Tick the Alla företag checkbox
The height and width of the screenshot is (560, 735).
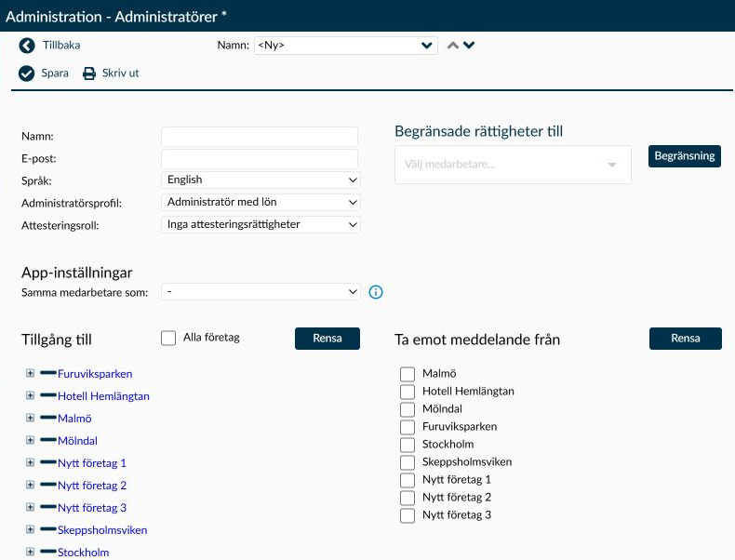[168, 339]
